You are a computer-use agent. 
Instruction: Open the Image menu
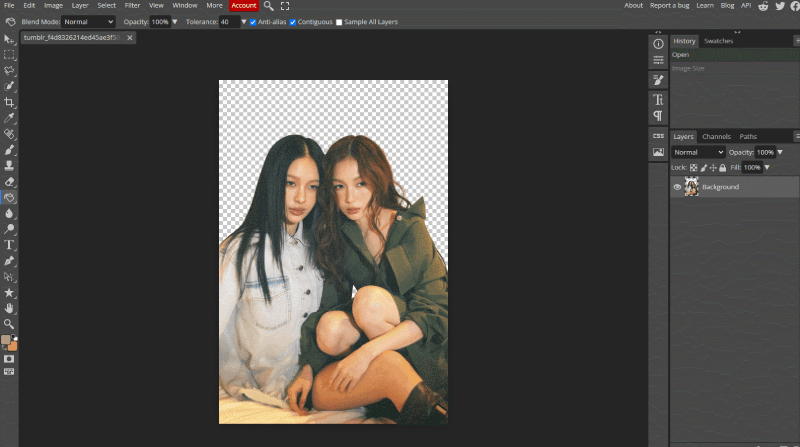[53, 6]
